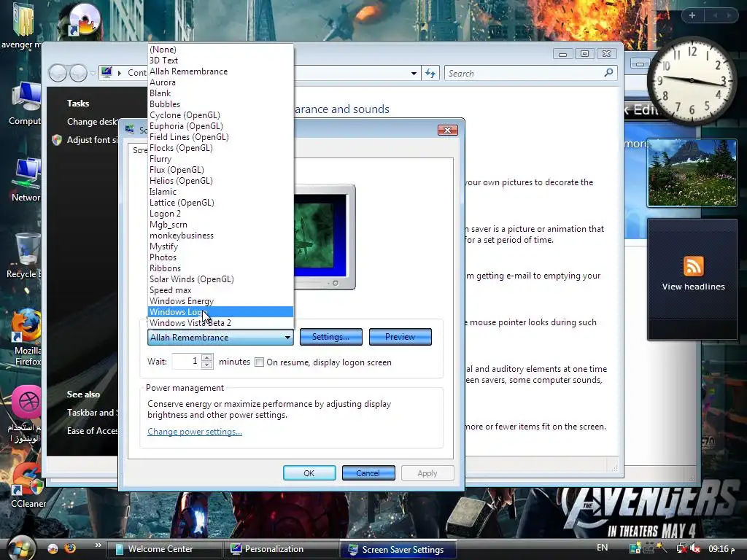
Task: Collapse the Allah Remembrance combo box
Action: [287, 338]
